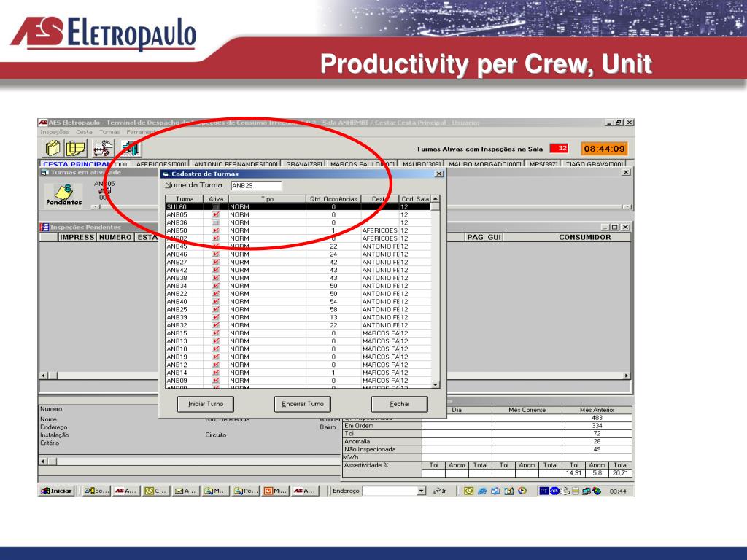Toggle Ativa checkbox for ANB50

[216, 230]
